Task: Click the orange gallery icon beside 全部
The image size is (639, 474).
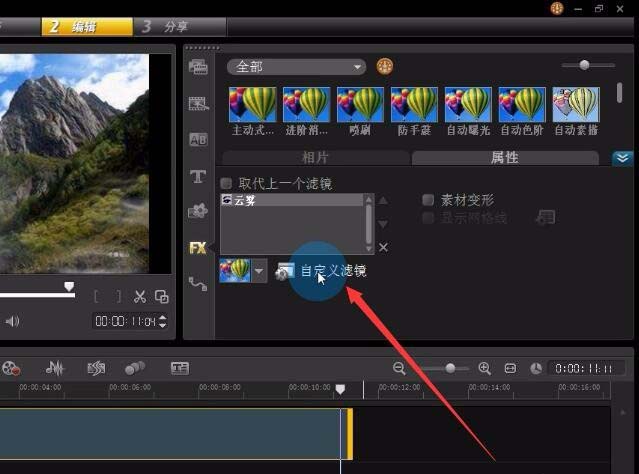Action: tap(385, 66)
